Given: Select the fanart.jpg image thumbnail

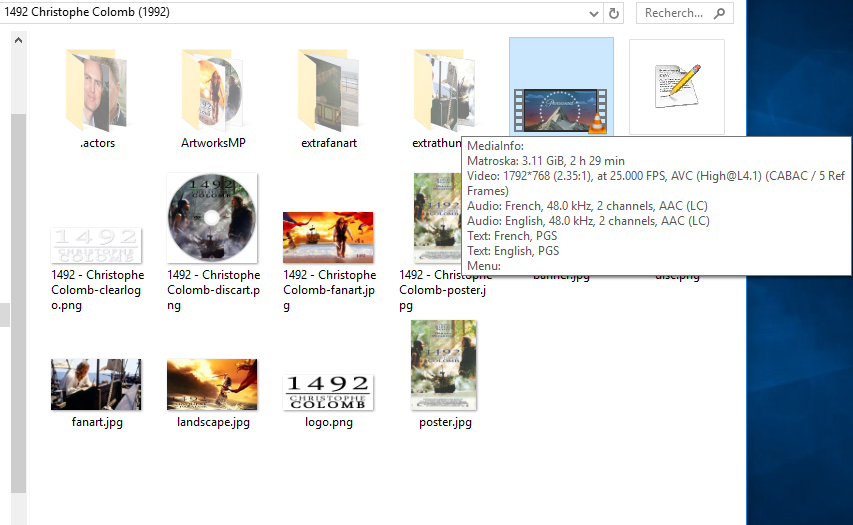Looking at the screenshot, I should (x=96, y=385).
